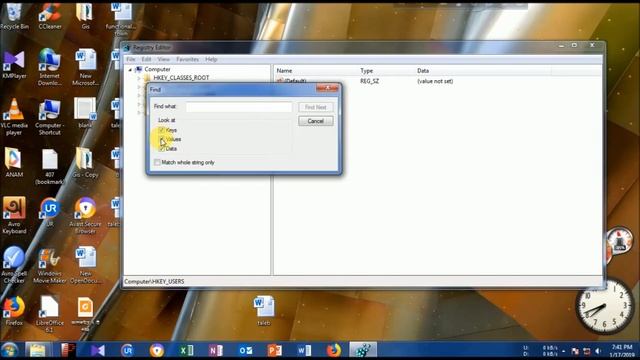Open the LibreOffice desktop icon
The width and height of the screenshot is (640, 360).
click(x=50, y=313)
